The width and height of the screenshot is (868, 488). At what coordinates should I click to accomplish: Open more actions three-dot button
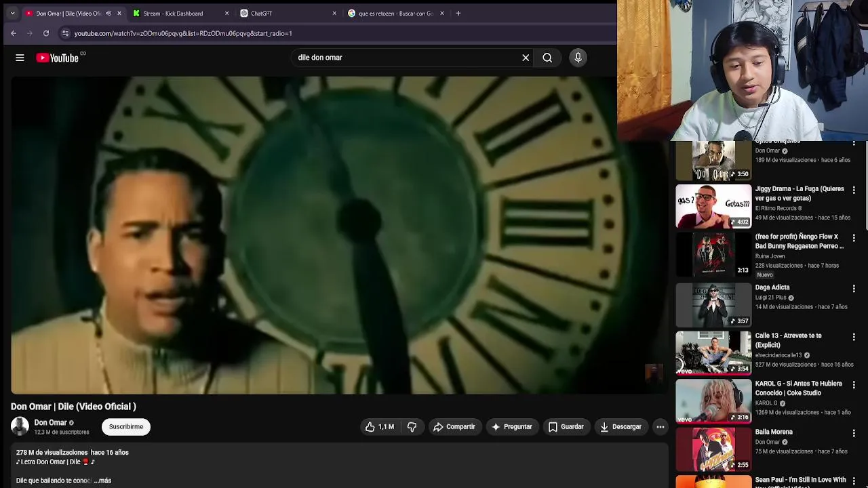pos(660,426)
